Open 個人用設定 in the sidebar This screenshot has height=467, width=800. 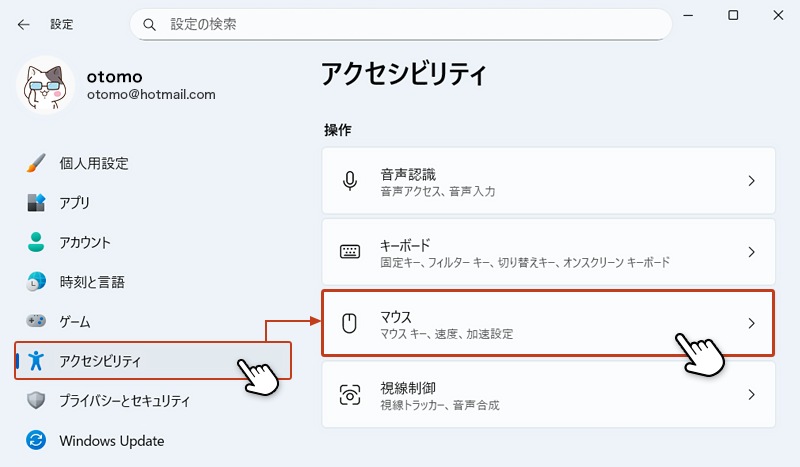(153, 163)
